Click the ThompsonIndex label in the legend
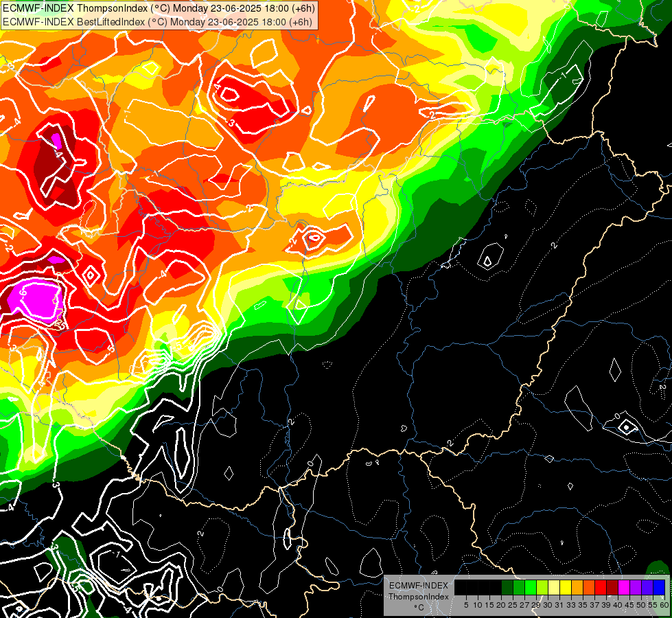Screen dimensions: 672x618 419,597
